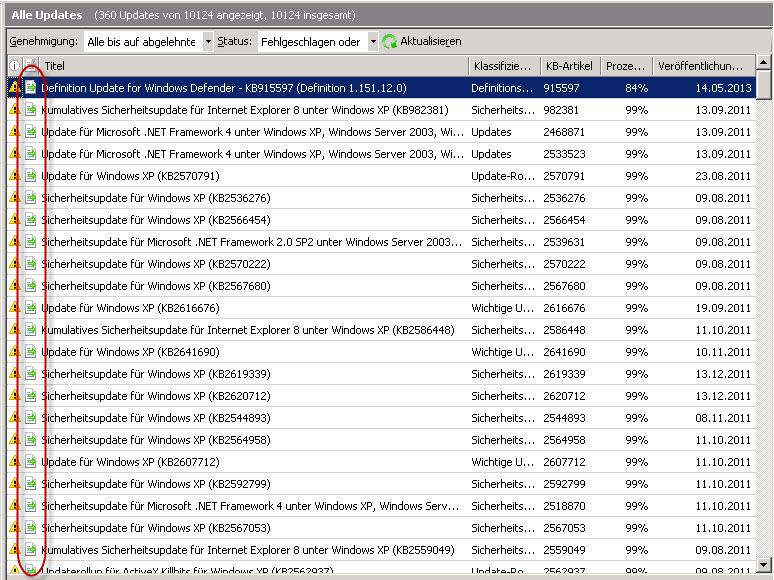Click date cell 10.11.2011
The height and width of the screenshot is (580, 774).
coord(723,352)
